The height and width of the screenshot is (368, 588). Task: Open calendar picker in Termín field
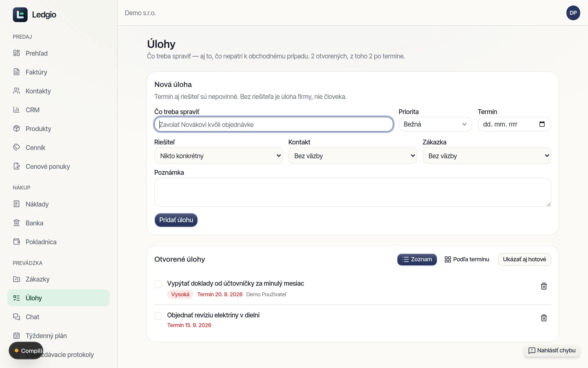tap(542, 124)
